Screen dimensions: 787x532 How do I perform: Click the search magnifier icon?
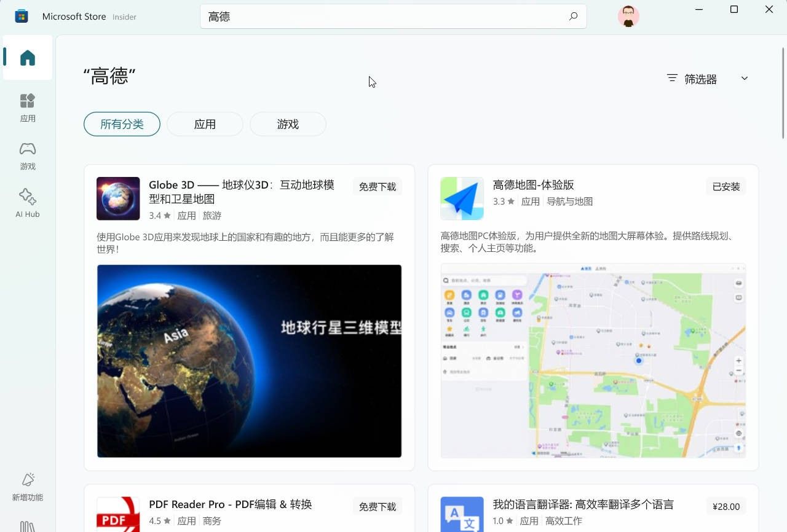pos(573,17)
